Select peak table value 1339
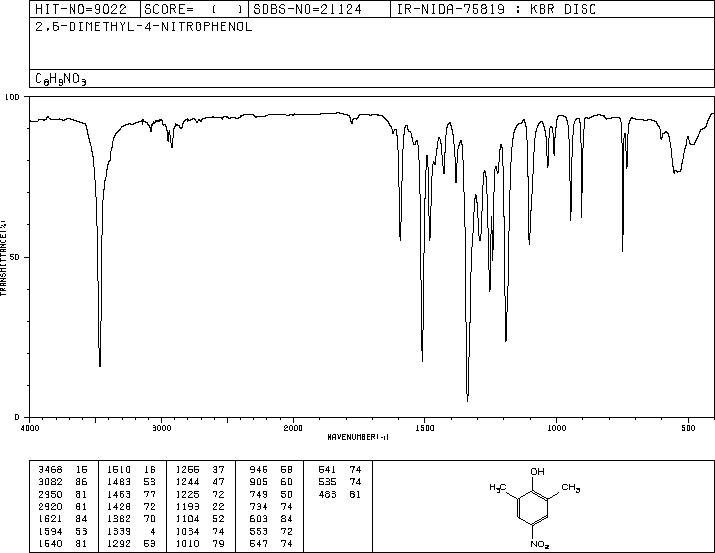Viewport: 715px width, 553px height. pyautogui.click(x=119, y=532)
